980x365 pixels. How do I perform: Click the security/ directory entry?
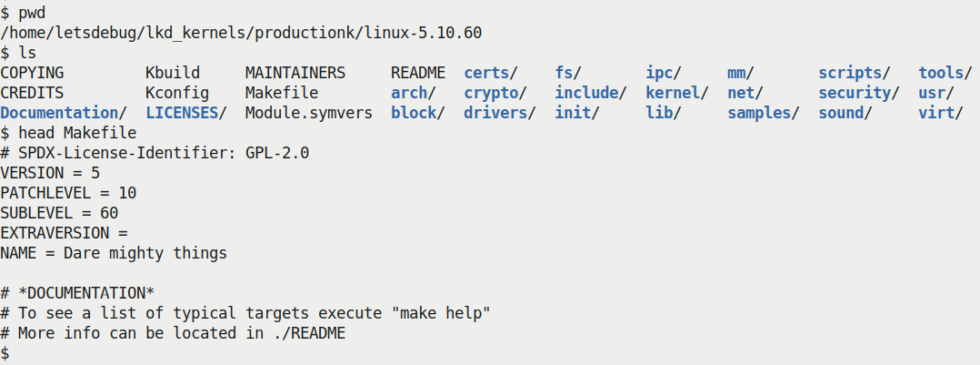pos(859,93)
